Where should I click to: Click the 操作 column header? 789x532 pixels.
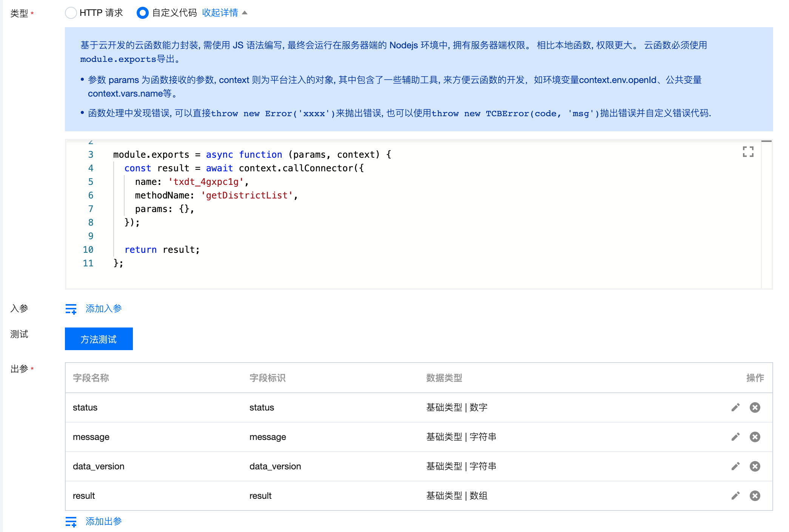(755, 378)
